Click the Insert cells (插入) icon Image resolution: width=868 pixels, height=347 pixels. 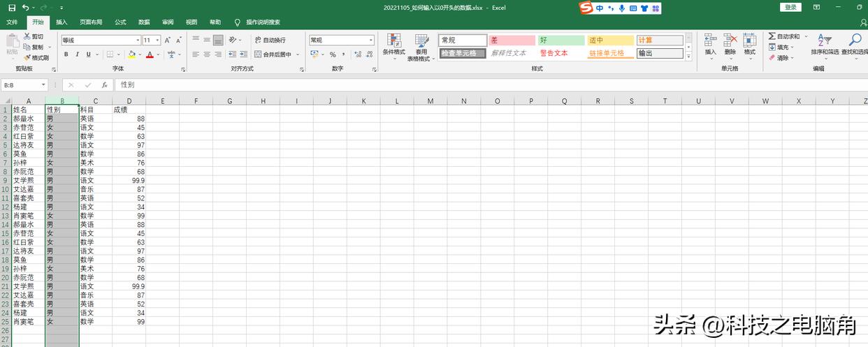(x=710, y=45)
